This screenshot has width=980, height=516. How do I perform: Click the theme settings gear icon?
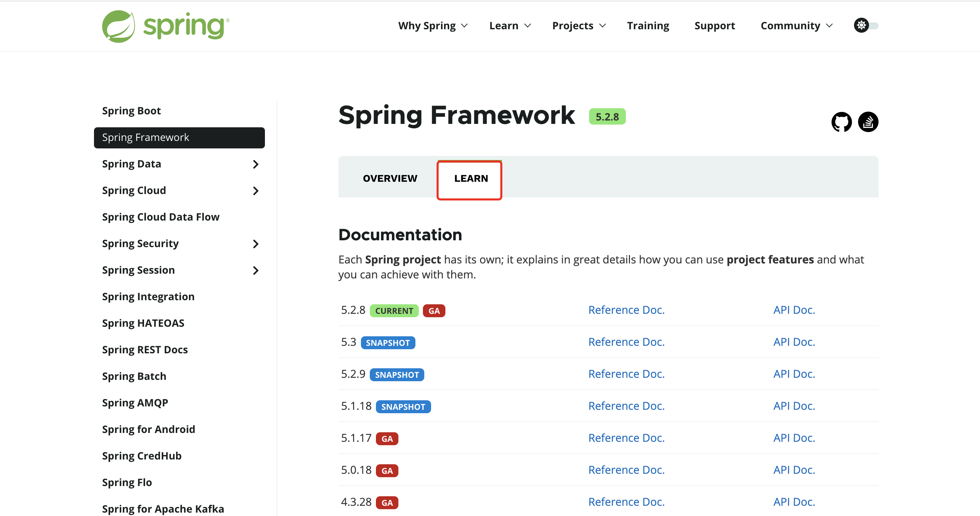[x=861, y=25]
